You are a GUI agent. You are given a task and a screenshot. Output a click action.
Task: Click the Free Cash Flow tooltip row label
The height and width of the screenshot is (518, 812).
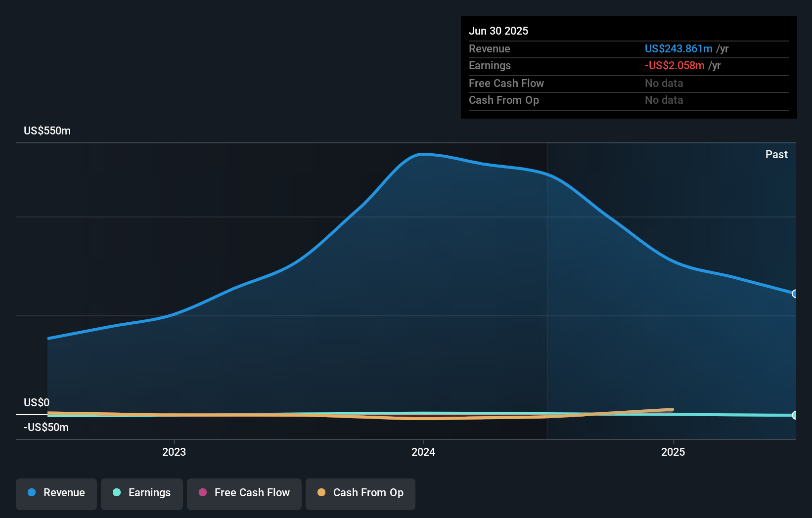(x=506, y=83)
